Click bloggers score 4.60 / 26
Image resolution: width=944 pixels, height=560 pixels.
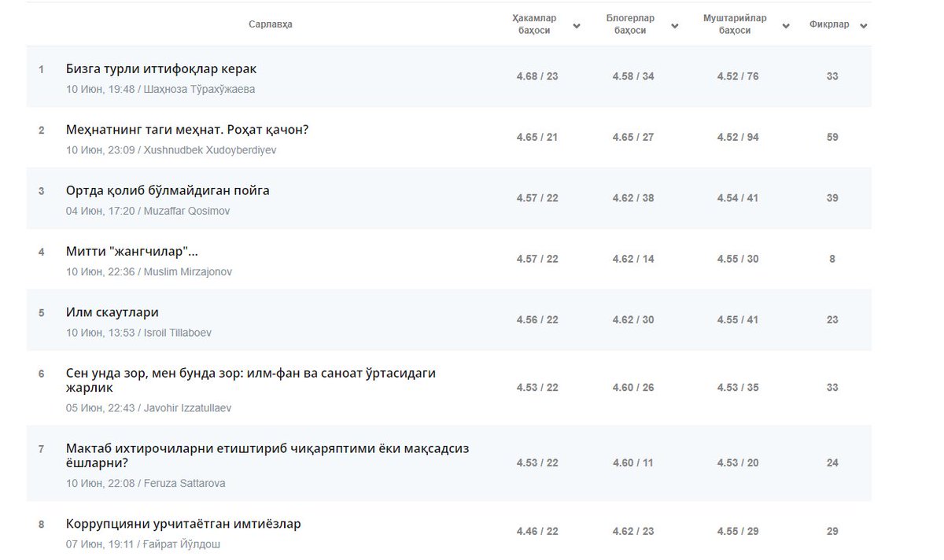pos(633,388)
